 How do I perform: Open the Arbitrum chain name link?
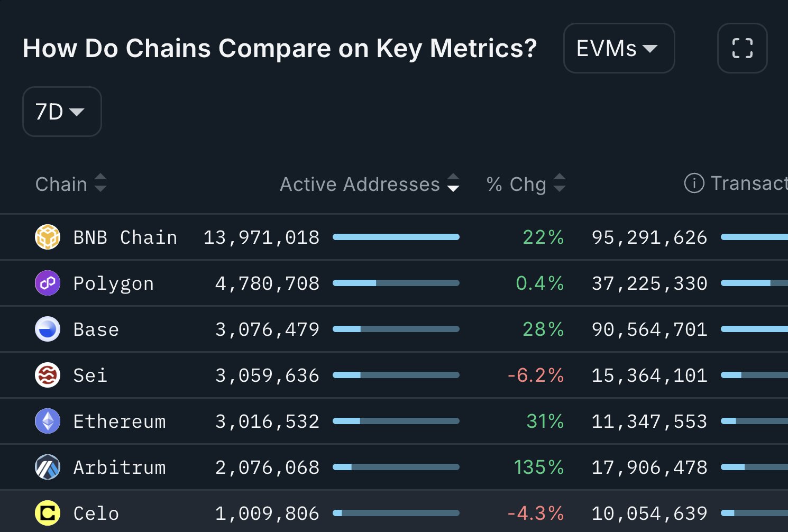(x=120, y=467)
